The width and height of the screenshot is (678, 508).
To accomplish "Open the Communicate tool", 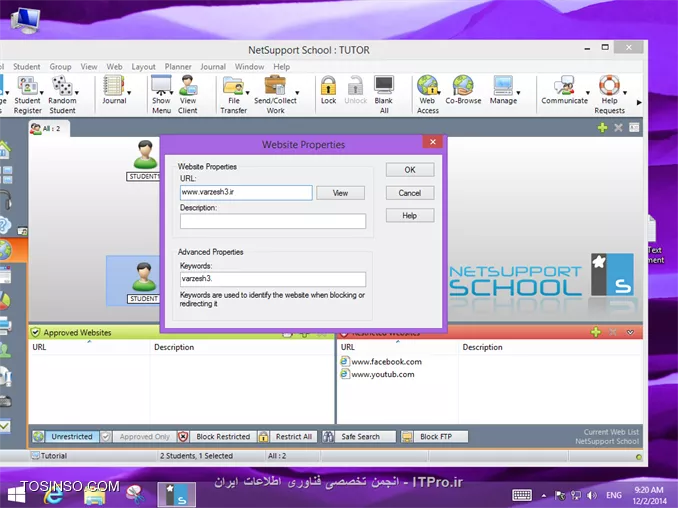I will pyautogui.click(x=564, y=90).
